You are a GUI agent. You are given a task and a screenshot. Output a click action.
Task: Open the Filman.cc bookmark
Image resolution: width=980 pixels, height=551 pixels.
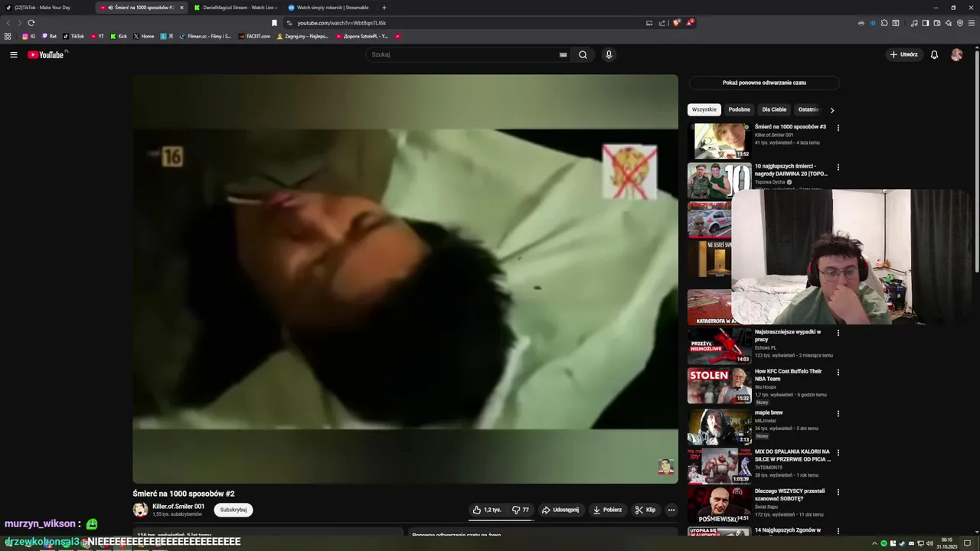[x=205, y=36]
